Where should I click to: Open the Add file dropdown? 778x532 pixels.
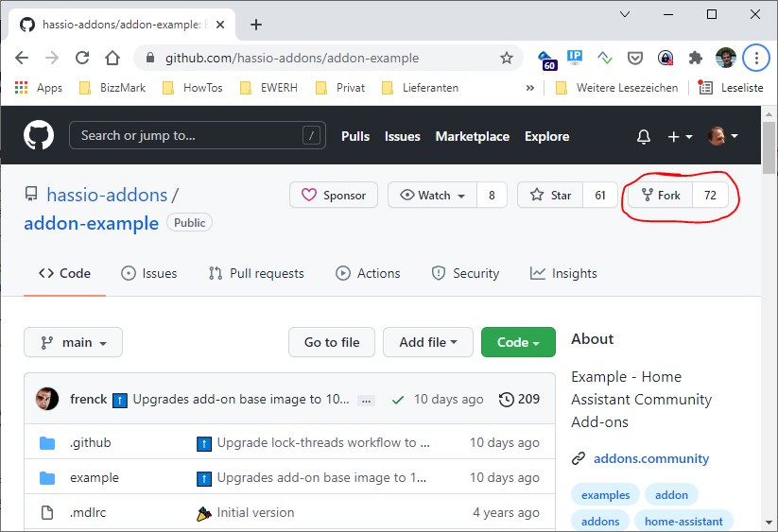[427, 342]
